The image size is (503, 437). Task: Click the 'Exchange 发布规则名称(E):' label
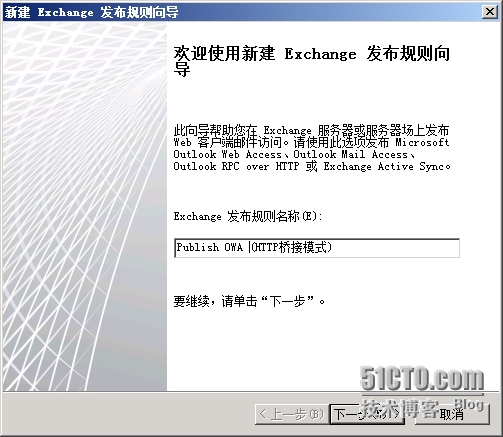pos(248,216)
